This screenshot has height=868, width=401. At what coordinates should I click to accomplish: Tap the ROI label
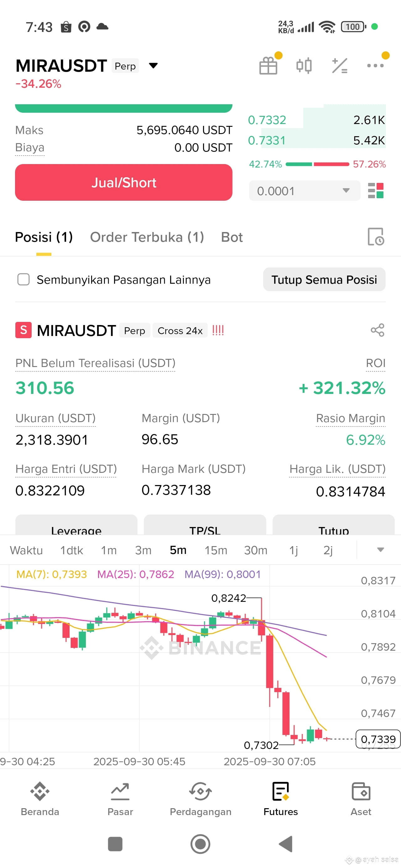pyautogui.click(x=376, y=363)
